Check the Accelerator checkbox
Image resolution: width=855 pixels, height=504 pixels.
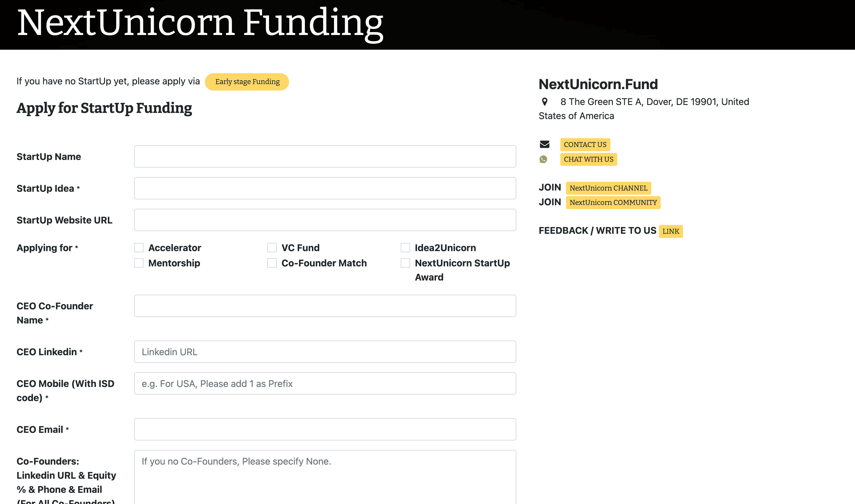(138, 248)
